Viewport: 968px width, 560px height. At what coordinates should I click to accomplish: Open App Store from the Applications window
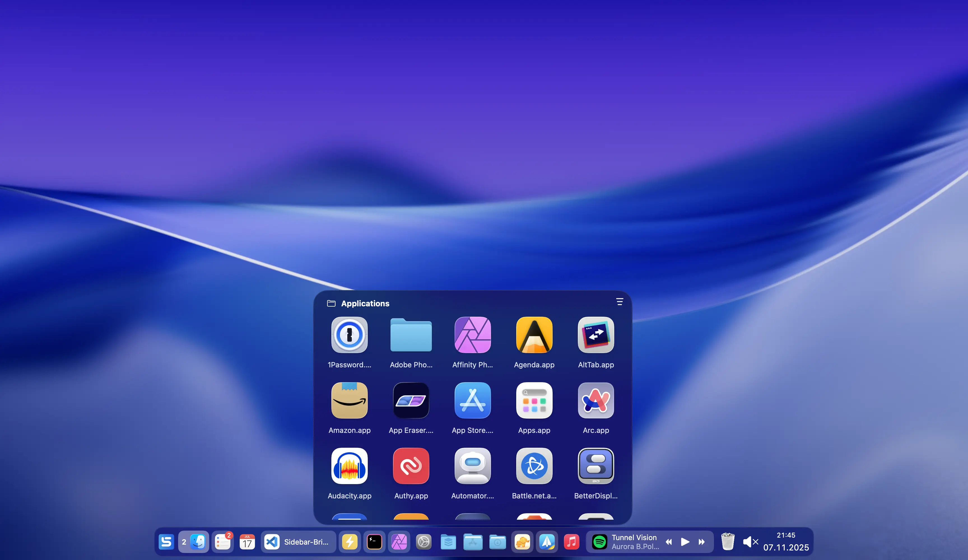(473, 400)
